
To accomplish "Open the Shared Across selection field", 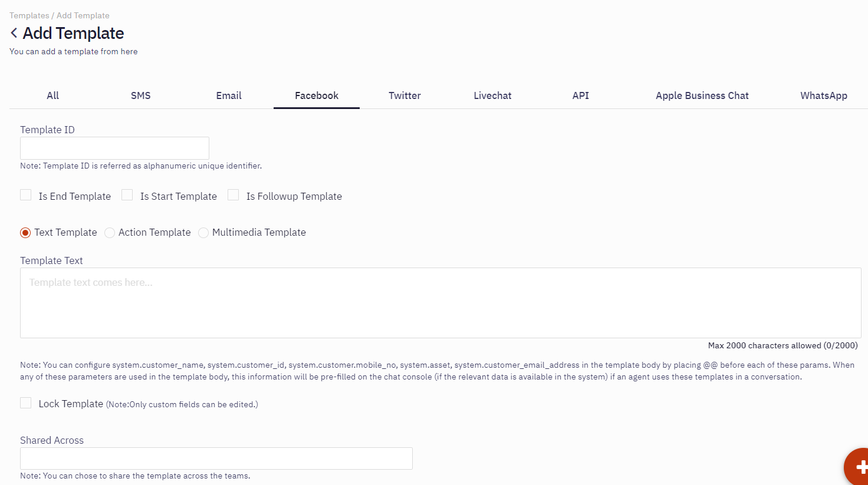I will 216,458.
